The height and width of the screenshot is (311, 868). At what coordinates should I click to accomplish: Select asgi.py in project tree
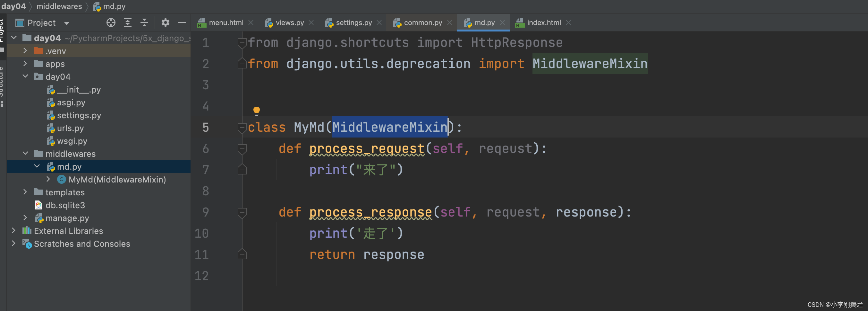(66, 102)
